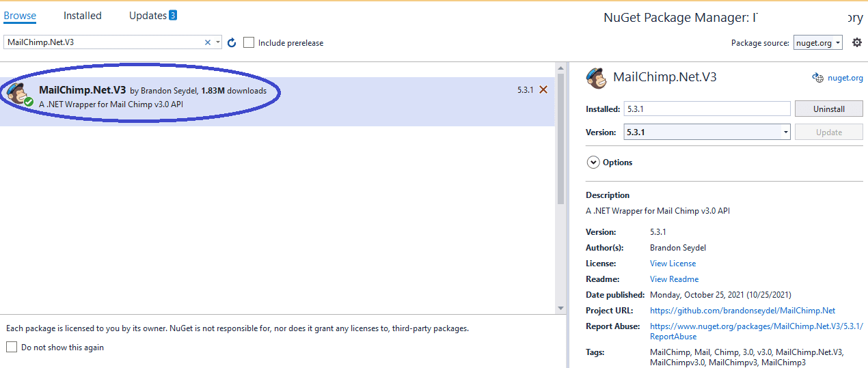
Task: Switch to the Browse tab
Action: click(x=20, y=16)
